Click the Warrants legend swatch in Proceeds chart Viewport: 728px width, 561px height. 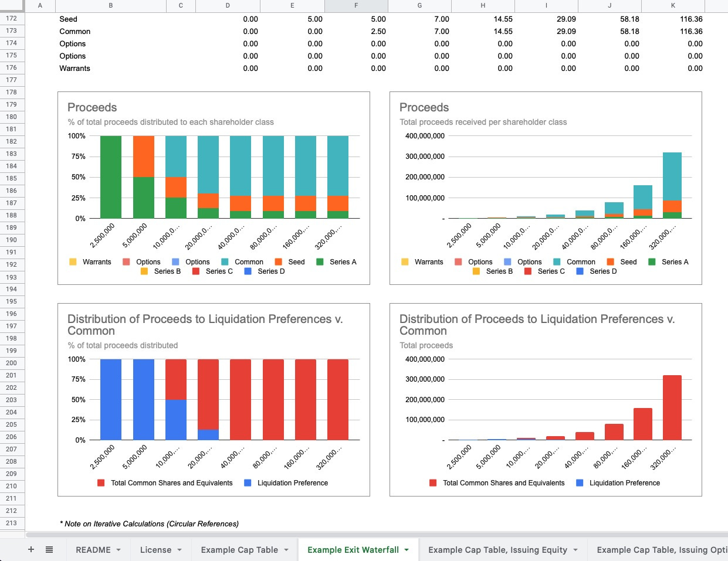pyautogui.click(x=73, y=261)
